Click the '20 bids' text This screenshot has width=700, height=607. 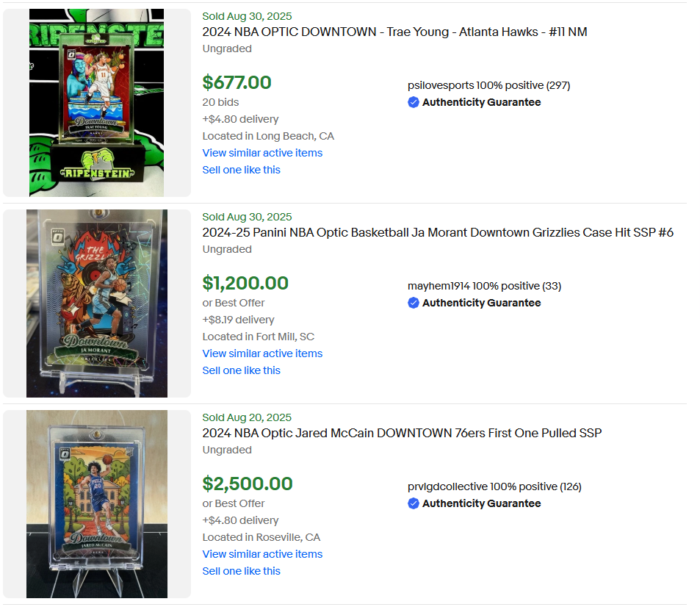(x=220, y=102)
